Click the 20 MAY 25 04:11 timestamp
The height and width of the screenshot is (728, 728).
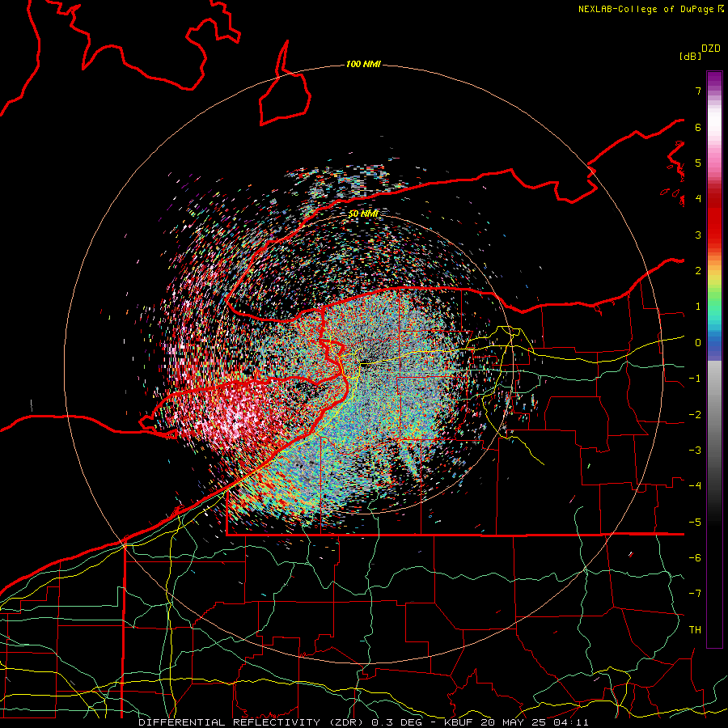[535, 722]
